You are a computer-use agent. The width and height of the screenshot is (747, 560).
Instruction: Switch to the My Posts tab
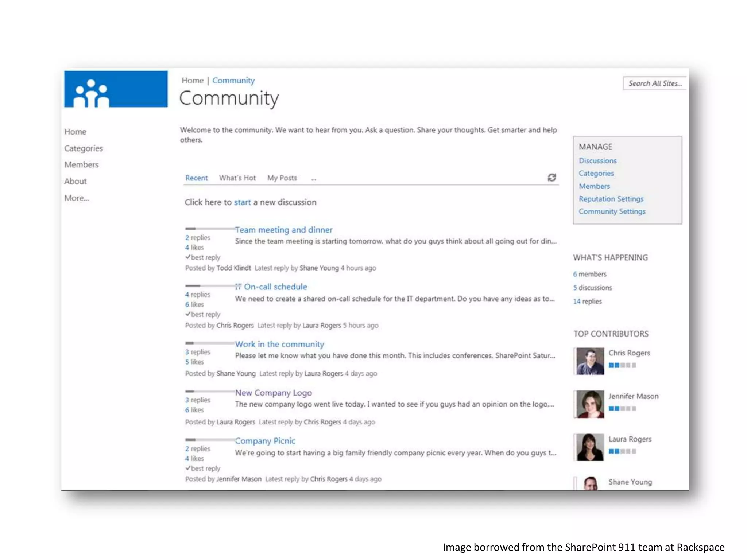[282, 178]
